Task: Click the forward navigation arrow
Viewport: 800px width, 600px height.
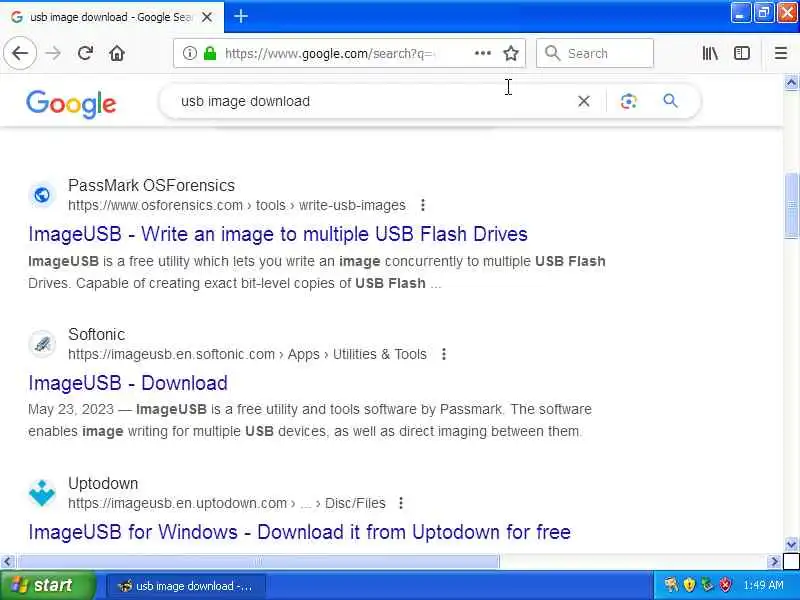Action: [53, 53]
